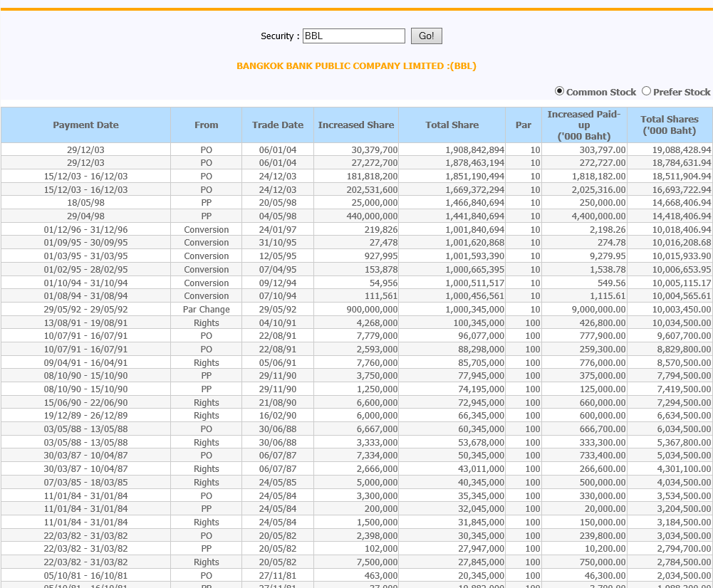Click the 19,088,428.94 total shares value
The width and height of the screenshot is (713, 588).
coord(681,150)
